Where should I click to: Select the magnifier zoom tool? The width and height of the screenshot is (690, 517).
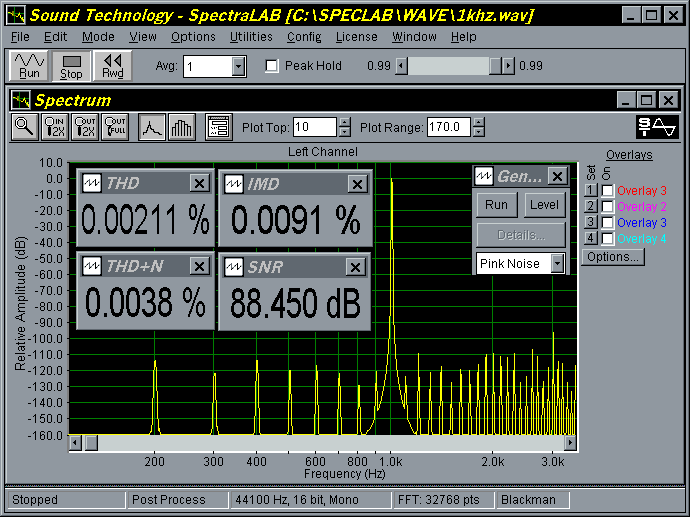[x=25, y=127]
